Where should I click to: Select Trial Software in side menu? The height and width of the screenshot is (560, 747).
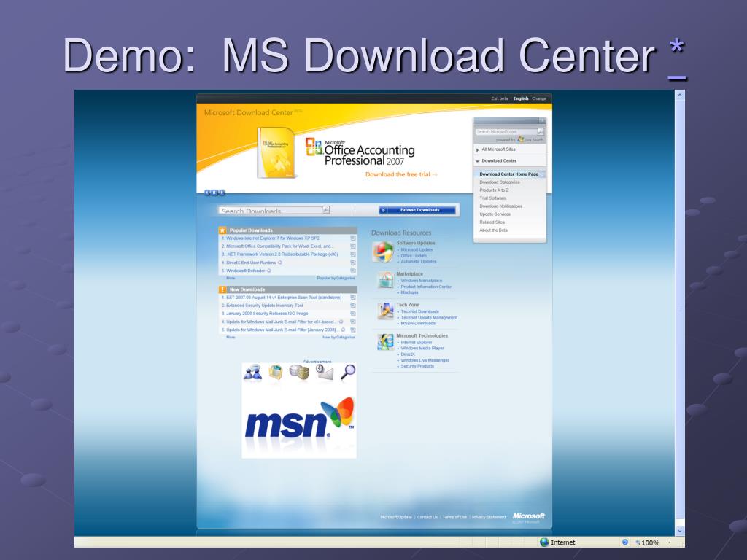tap(492, 198)
